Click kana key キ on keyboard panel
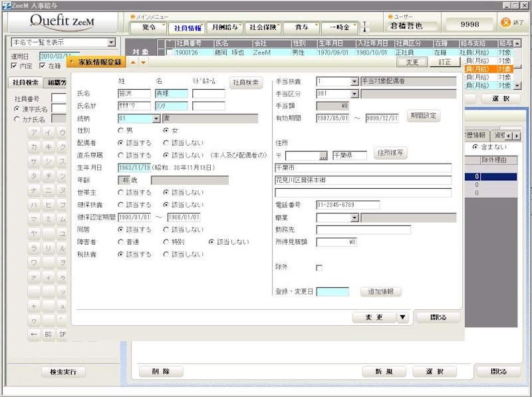Viewport: 532px width, 397px height. tap(48, 147)
